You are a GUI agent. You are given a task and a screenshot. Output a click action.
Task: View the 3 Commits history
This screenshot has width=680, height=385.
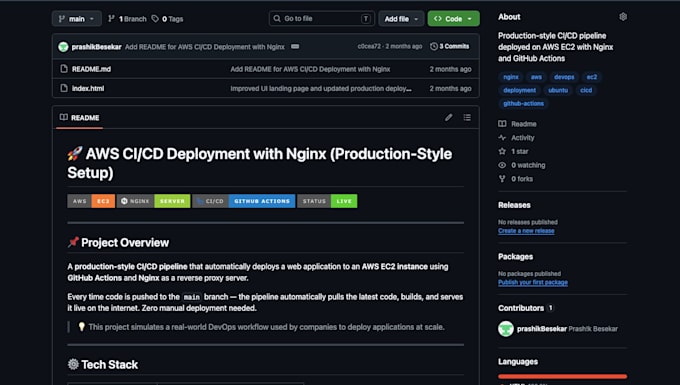[x=450, y=46]
